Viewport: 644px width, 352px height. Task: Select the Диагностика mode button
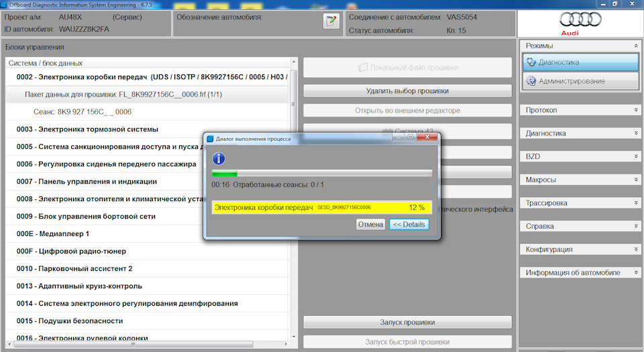click(x=580, y=62)
